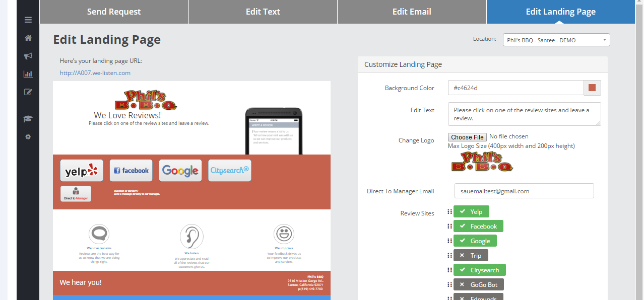Click the Direct To Manager Email field

[x=524, y=191]
